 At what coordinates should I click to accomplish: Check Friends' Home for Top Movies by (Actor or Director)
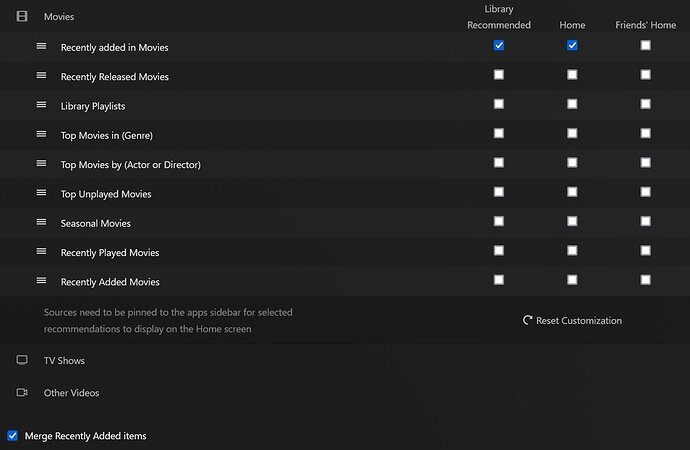[x=646, y=163]
